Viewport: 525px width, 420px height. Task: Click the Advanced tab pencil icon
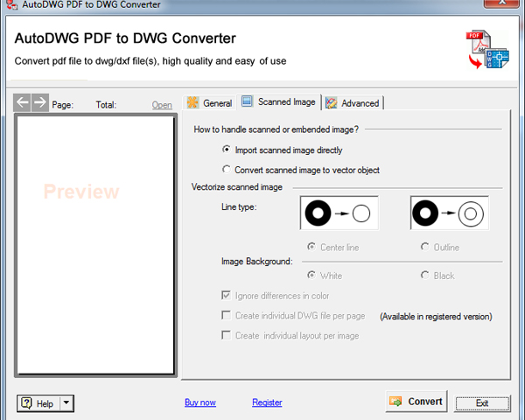[331, 103]
